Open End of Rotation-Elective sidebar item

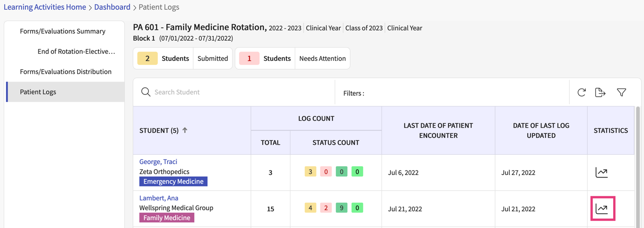click(76, 51)
